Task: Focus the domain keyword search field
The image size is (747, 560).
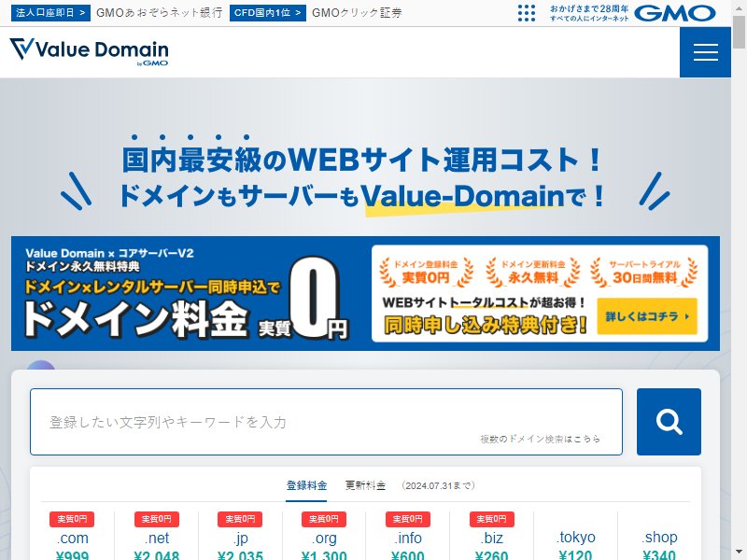Action: 326,422
